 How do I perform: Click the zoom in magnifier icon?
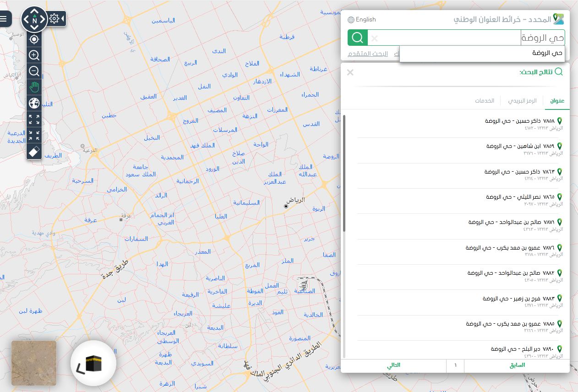[33, 55]
